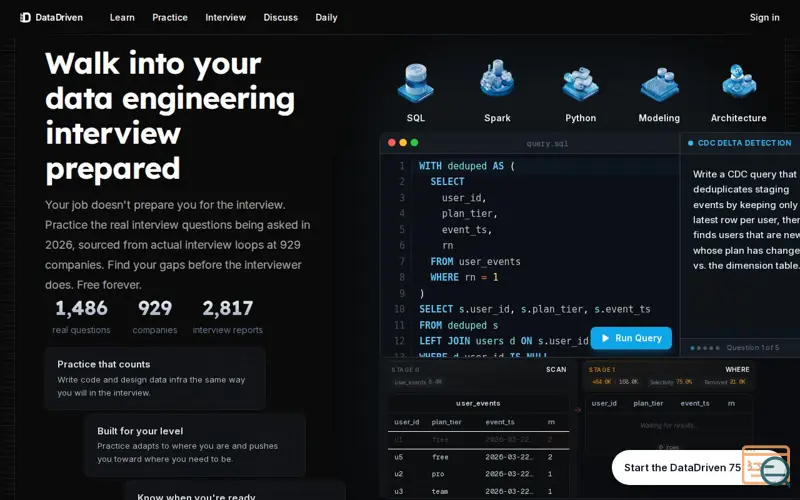Open the Practice menu
This screenshot has width=800, height=500.
[x=170, y=17]
